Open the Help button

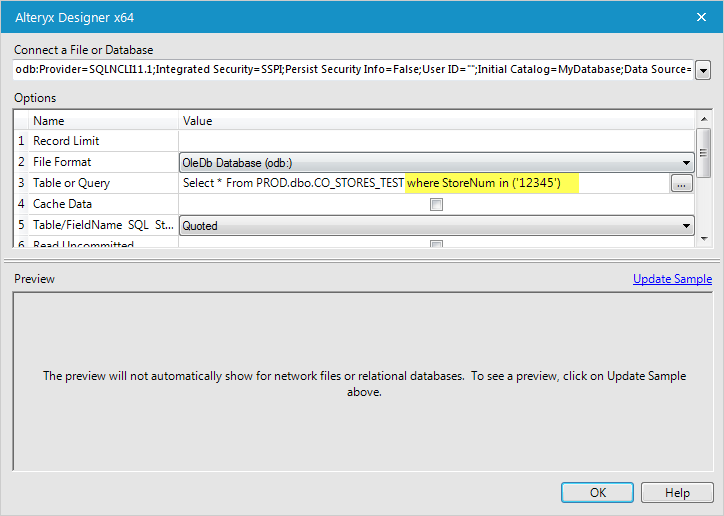677,493
